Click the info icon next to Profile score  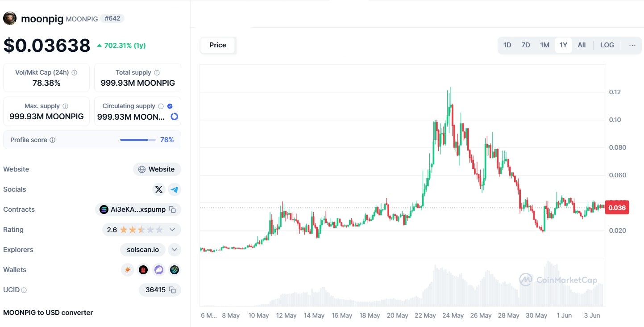pyautogui.click(x=52, y=140)
